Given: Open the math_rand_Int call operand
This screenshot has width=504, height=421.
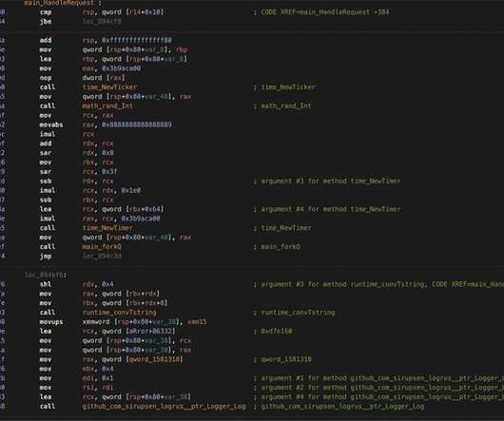Looking at the screenshot, I should 107,106.
